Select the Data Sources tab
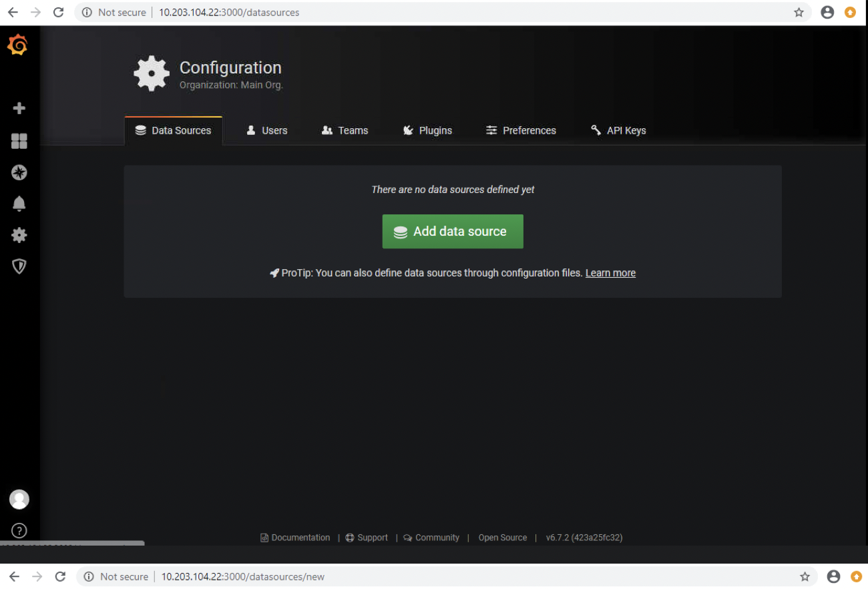Viewport: 868px width, 589px height. click(x=174, y=130)
